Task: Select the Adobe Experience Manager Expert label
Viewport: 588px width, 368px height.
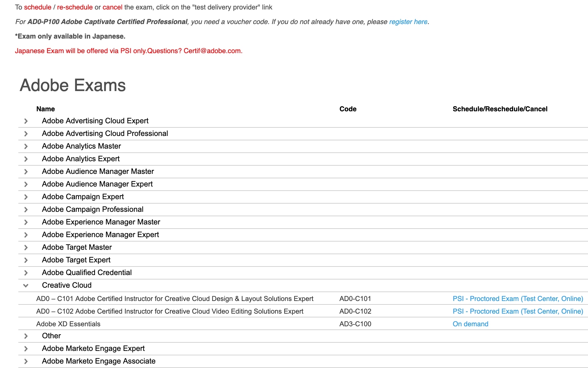Action: click(101, 235)
